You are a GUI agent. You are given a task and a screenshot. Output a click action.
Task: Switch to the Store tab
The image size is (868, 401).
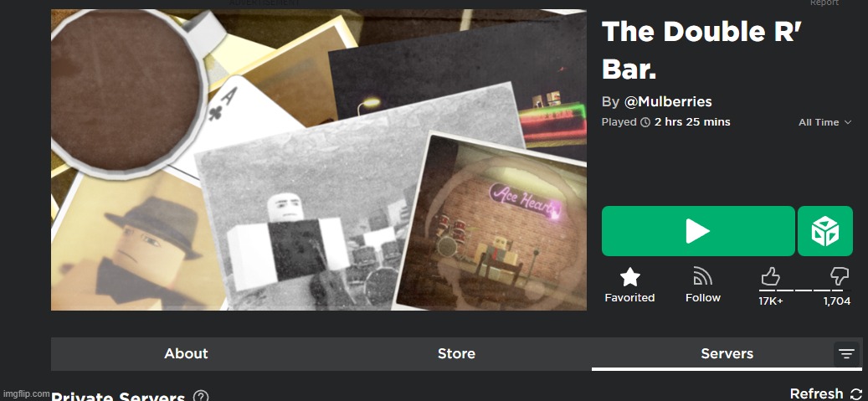click(456, 354)
